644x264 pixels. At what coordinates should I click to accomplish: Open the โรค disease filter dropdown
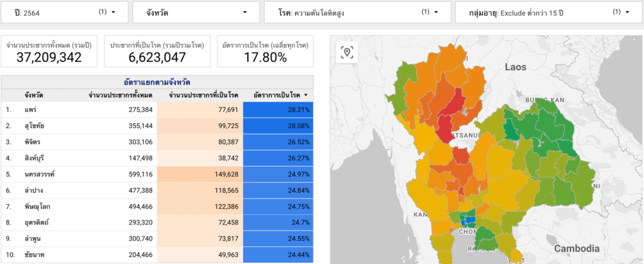(x=357, y=12)
